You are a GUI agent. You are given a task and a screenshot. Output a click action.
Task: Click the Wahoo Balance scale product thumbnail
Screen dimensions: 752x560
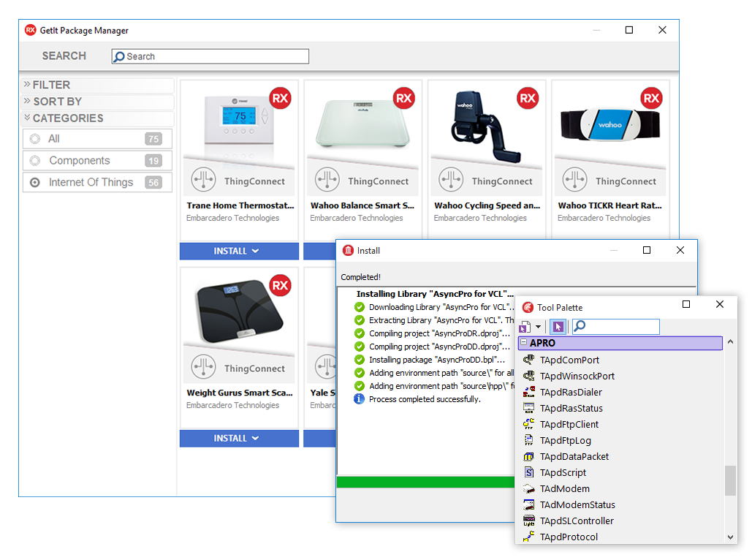pyautogui.click(x=362, y=124)
